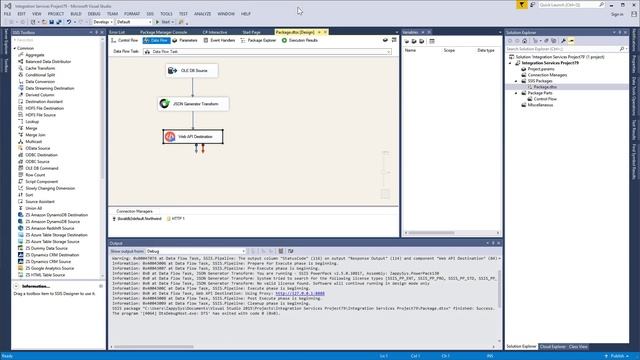Open the Develop configuration dropdown

111,22
